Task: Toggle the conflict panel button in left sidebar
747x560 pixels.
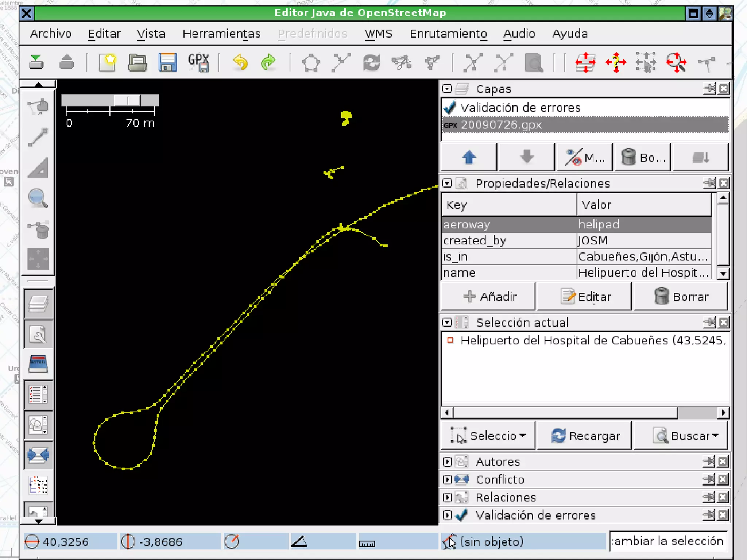Action: pyautogui.click(x=38, y=455)
